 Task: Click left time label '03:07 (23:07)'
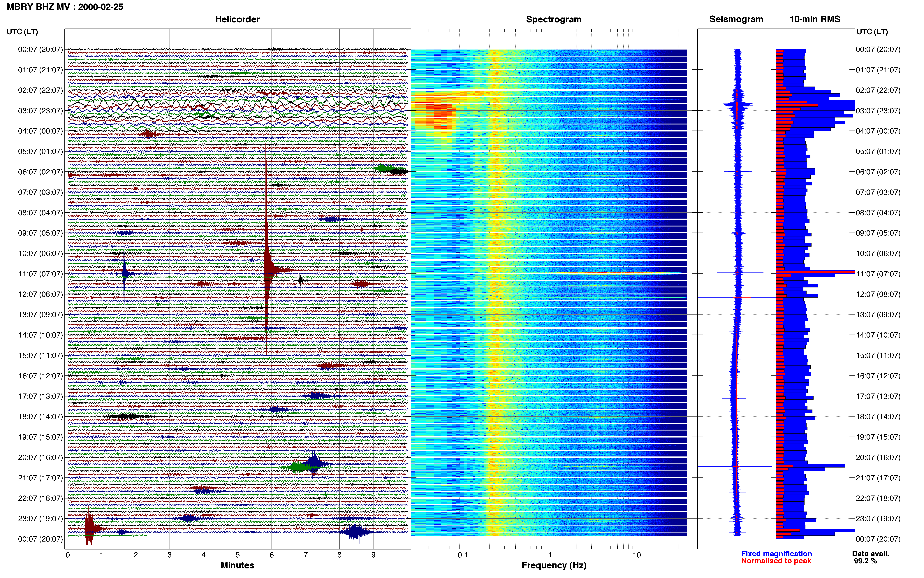[x=41, y=110]
